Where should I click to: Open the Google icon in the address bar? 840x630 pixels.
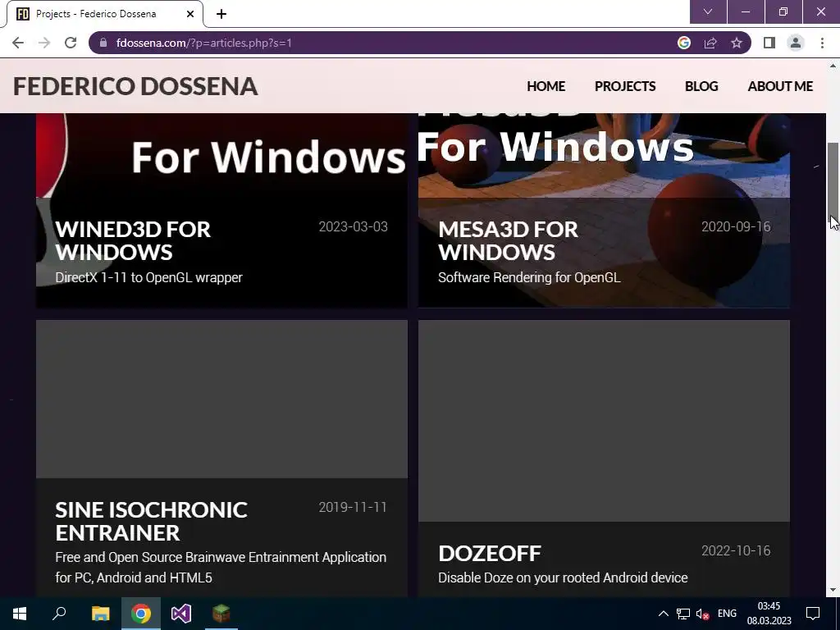(683, 43)
